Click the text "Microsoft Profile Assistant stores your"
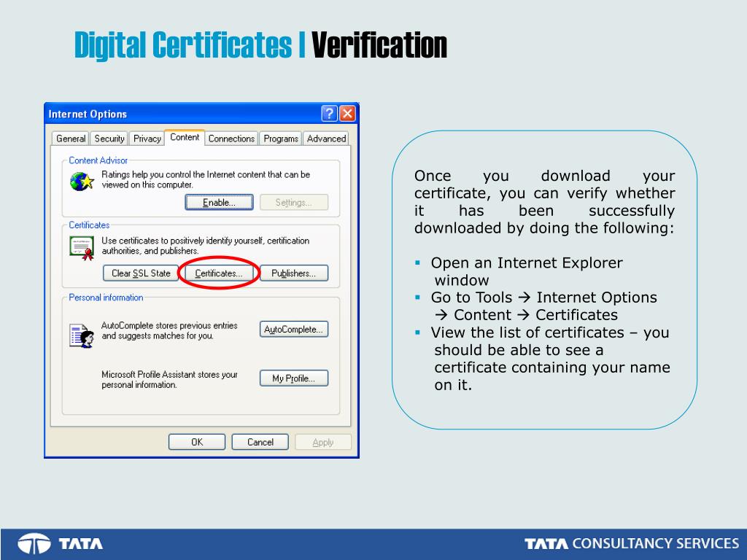 click(169, 374)
